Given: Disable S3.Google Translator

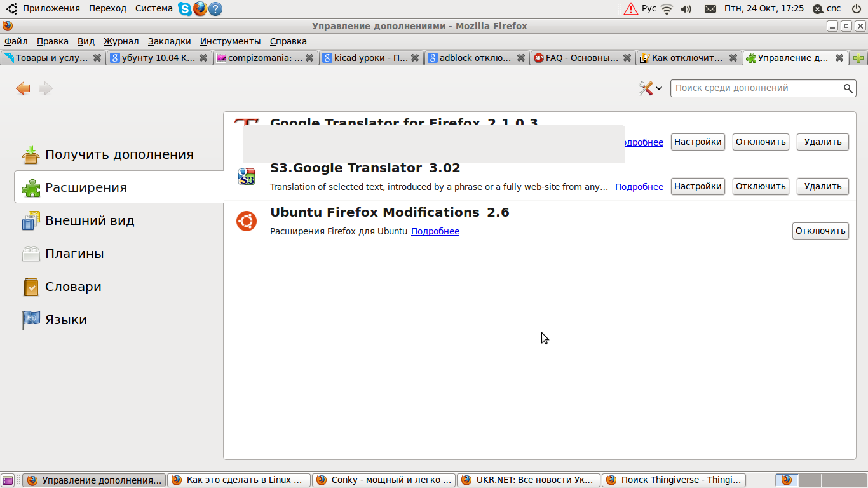Looking at the screenshot, I should 761,186.
